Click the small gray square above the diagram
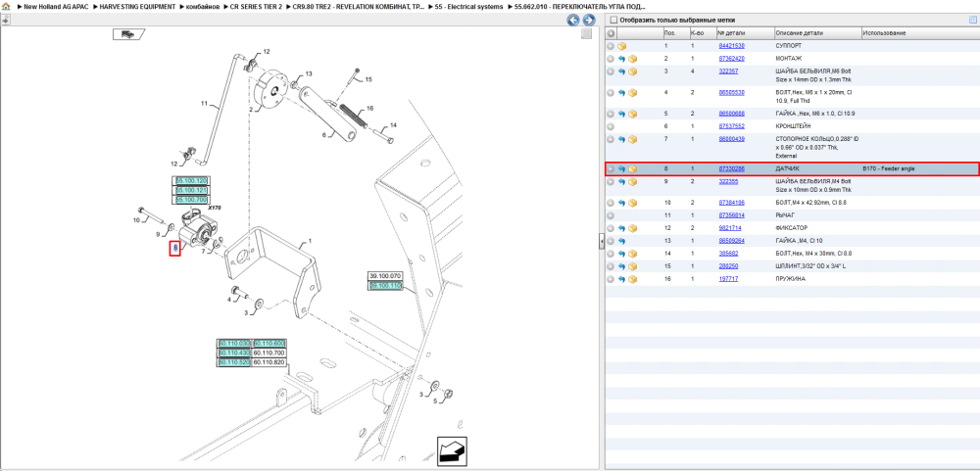This screenshot has width=980, height=471. 586,33
